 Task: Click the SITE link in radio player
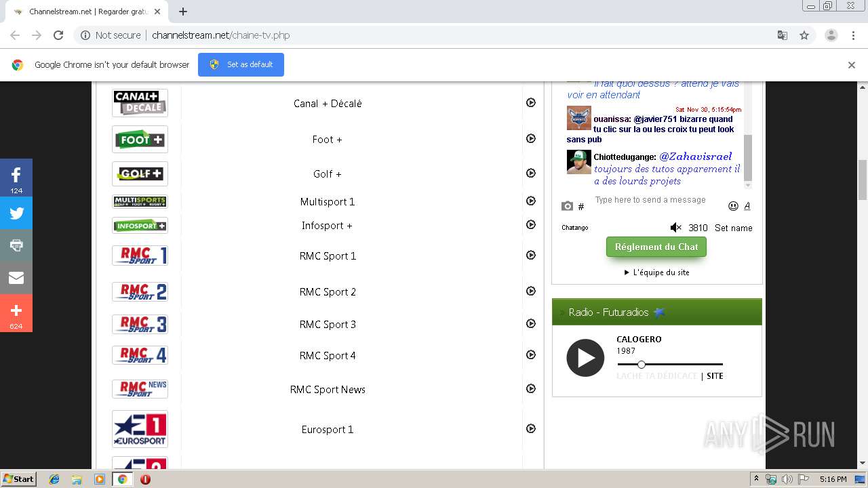[715, 375]
